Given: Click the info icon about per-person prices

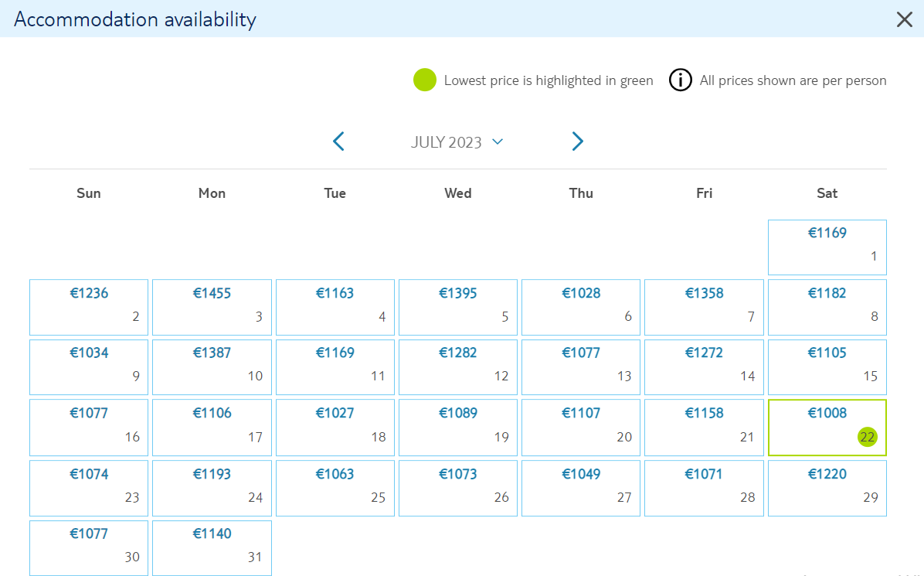Looking at the screenshot, I should [x=680, y=80].
